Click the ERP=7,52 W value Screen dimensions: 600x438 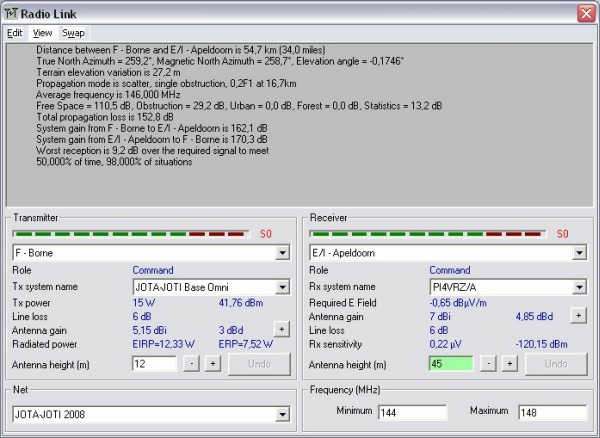click(x=246, y=344)
